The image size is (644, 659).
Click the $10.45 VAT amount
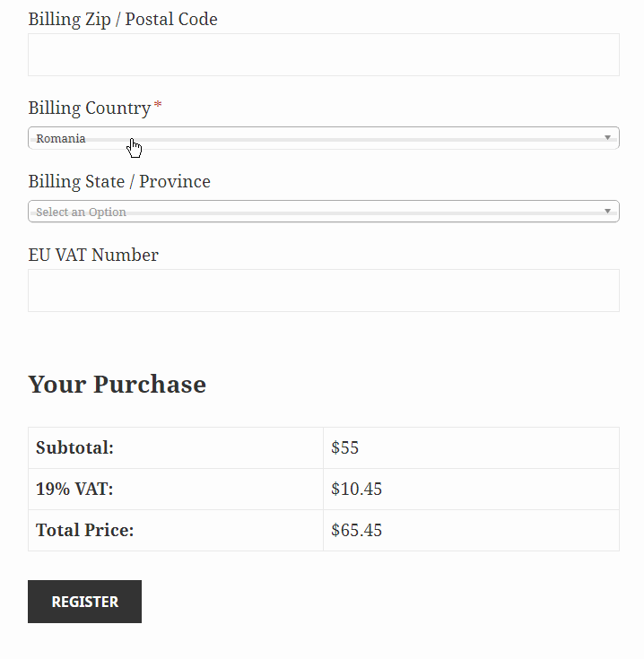pos(357,490)
